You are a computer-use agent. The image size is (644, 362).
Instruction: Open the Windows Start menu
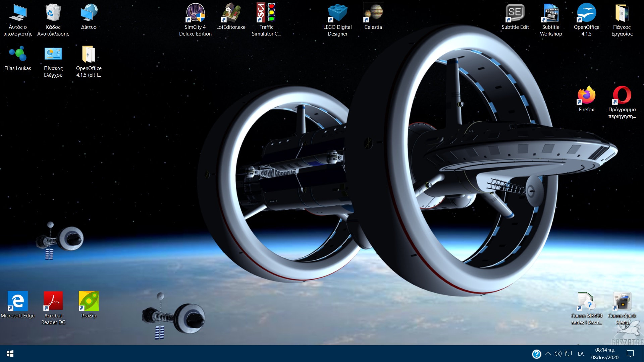coord(10,354)
